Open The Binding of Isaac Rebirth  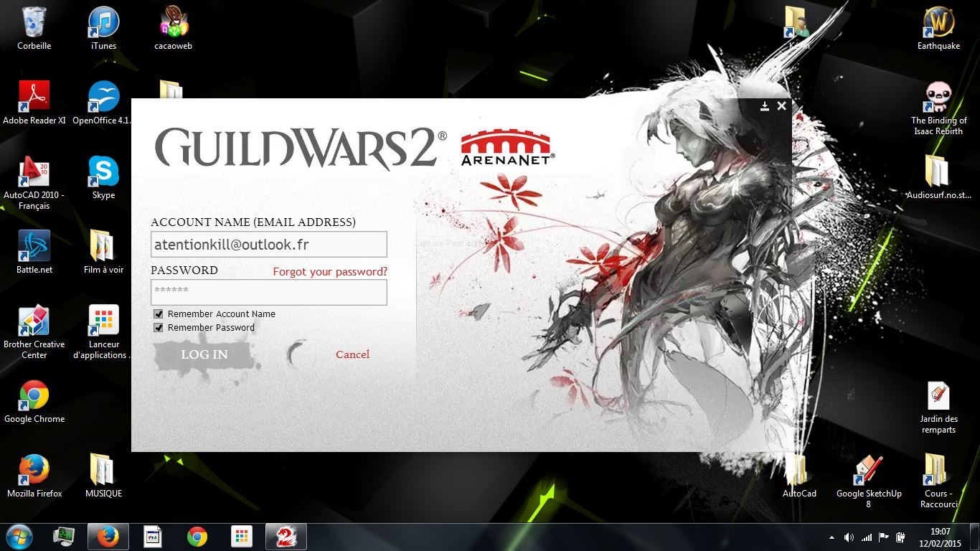(938, 108)
